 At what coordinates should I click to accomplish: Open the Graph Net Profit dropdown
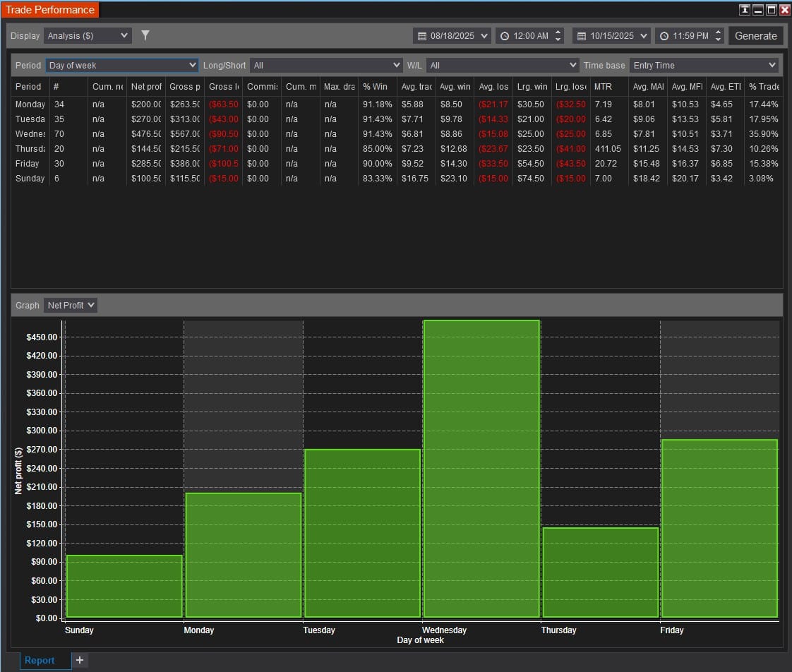tap(71, 305)
